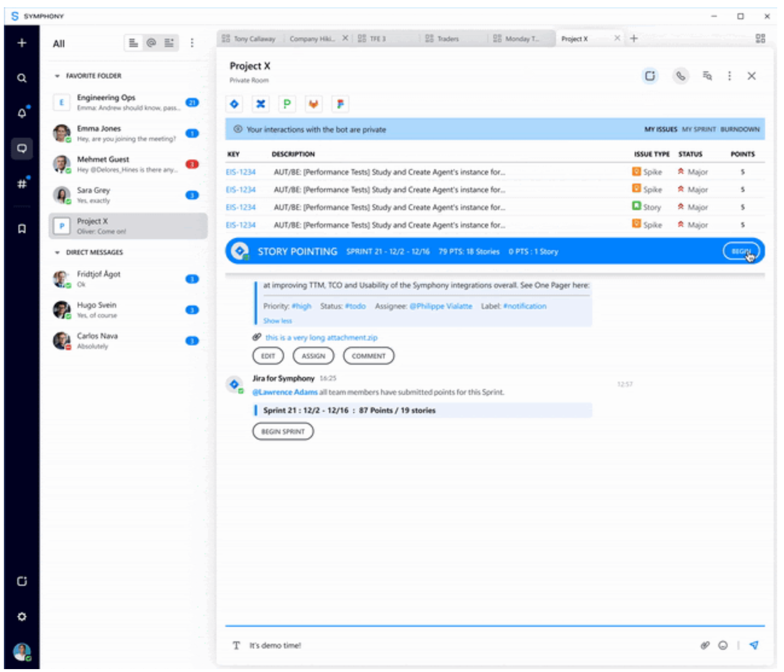This screenshot has height=672, width=784.
Task: Close the Project X chat panel
Action: (752, 76)
